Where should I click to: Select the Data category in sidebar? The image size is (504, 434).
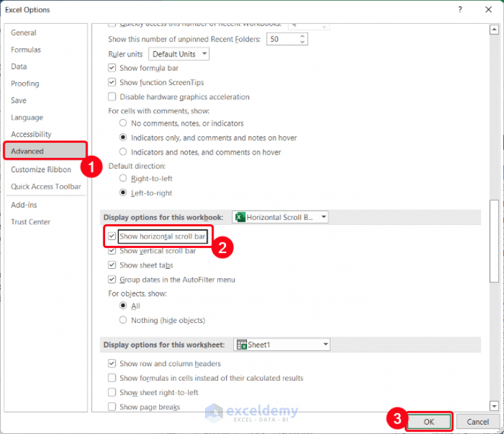tap(18, 66)
